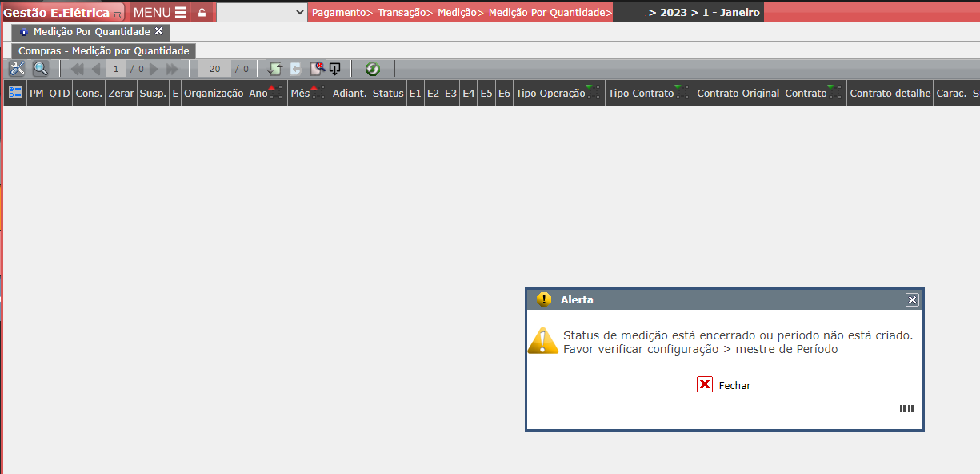Screen dimensions: 980x474
Task: Click the list selector icon in grid header
Action: click(15, 93)
